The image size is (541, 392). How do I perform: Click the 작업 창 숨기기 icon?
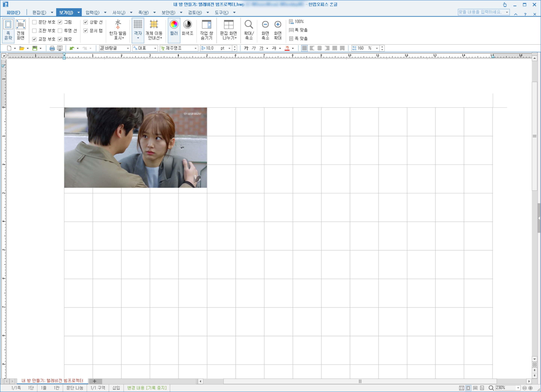(x=206, y=25)
